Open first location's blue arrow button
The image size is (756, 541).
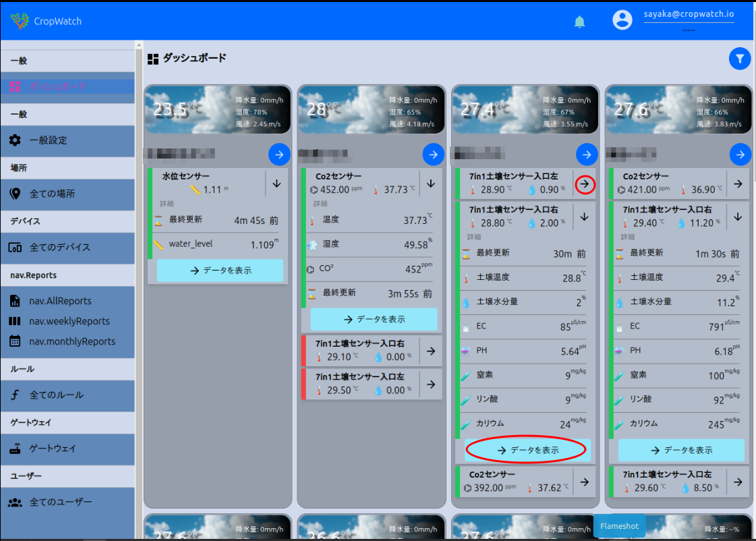click(279, 154)
